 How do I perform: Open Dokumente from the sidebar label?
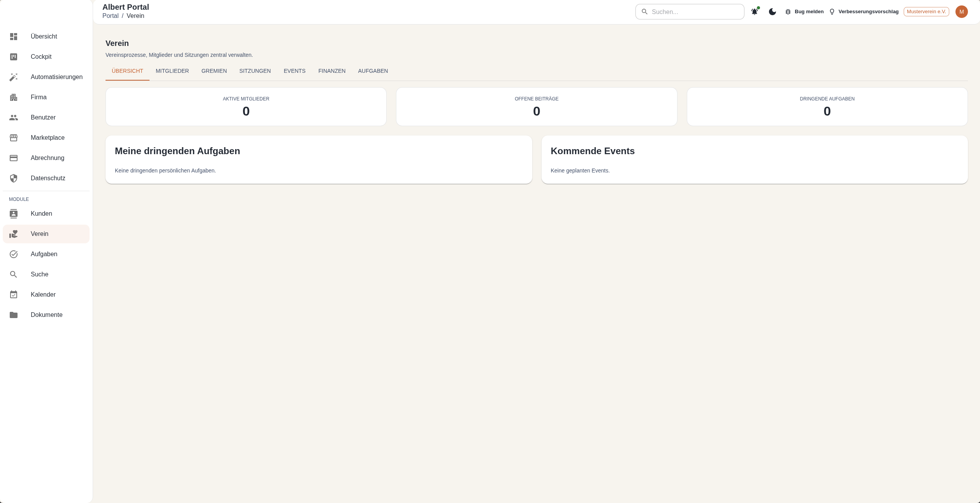pyautogui.click(x=47, y=315)
